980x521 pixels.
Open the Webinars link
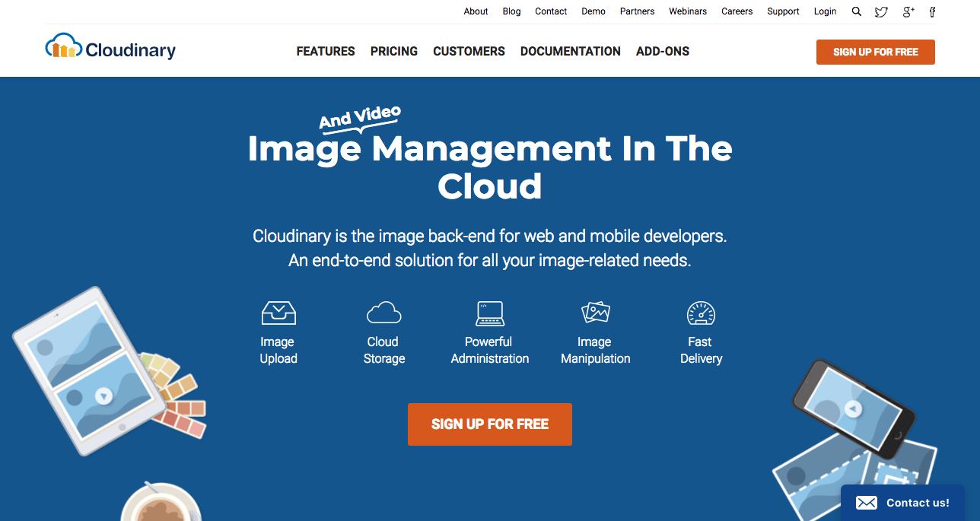point(688,11)
